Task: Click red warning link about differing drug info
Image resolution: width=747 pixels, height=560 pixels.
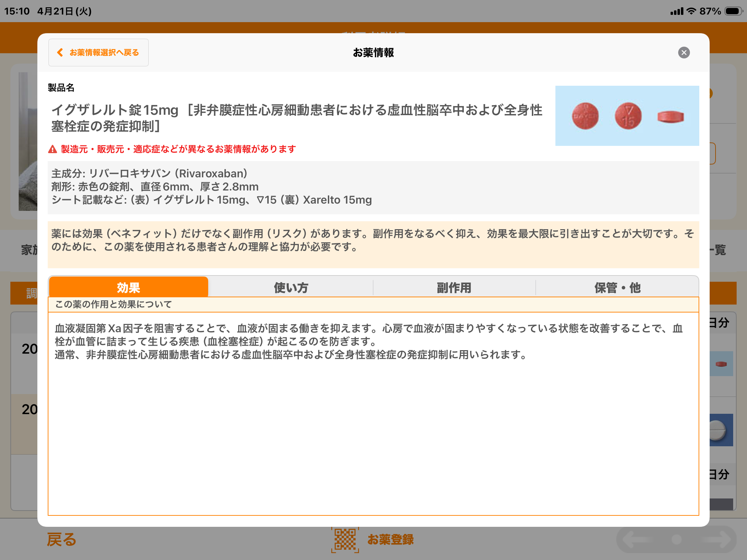Action: [178, 149]
